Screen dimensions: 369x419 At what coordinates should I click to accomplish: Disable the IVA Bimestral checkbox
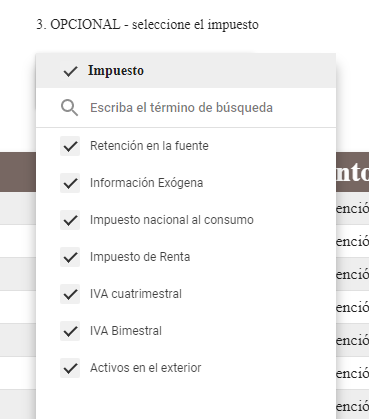(x=70, y=331)
